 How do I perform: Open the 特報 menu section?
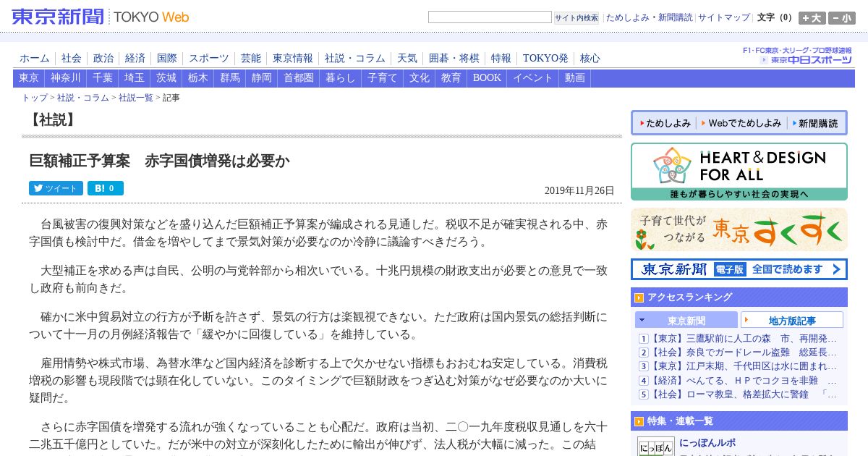pos(501,59)
